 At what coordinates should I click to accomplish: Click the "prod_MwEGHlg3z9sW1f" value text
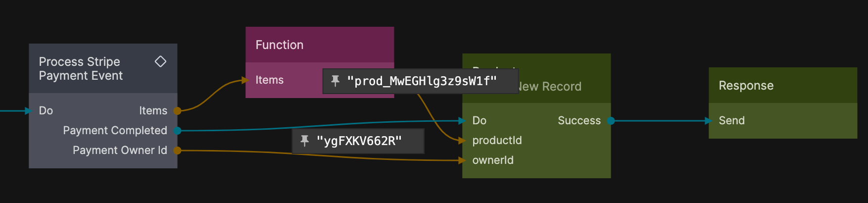tap(422, 81)
